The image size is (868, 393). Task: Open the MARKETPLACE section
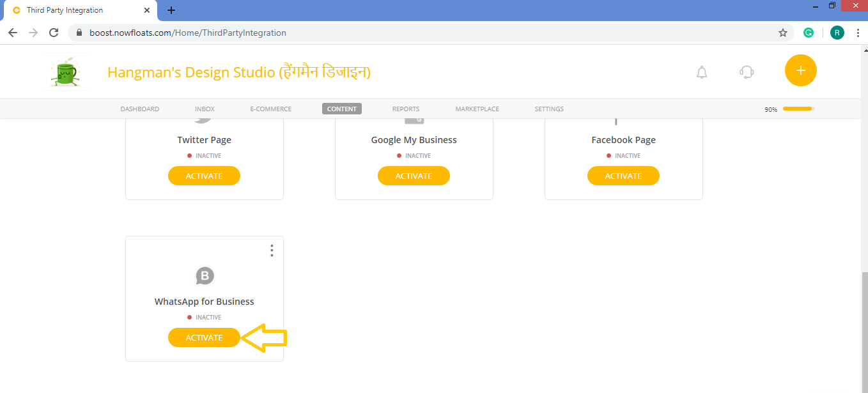click(477, 109)
